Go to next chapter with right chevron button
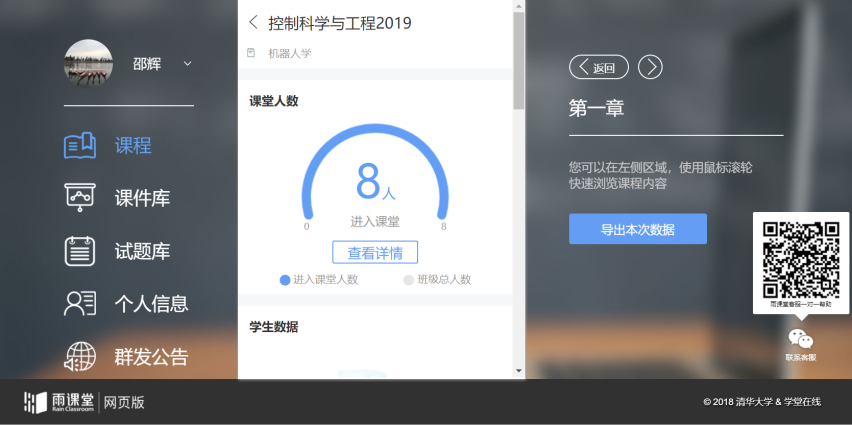852x425 pixels. coord(650,67)
